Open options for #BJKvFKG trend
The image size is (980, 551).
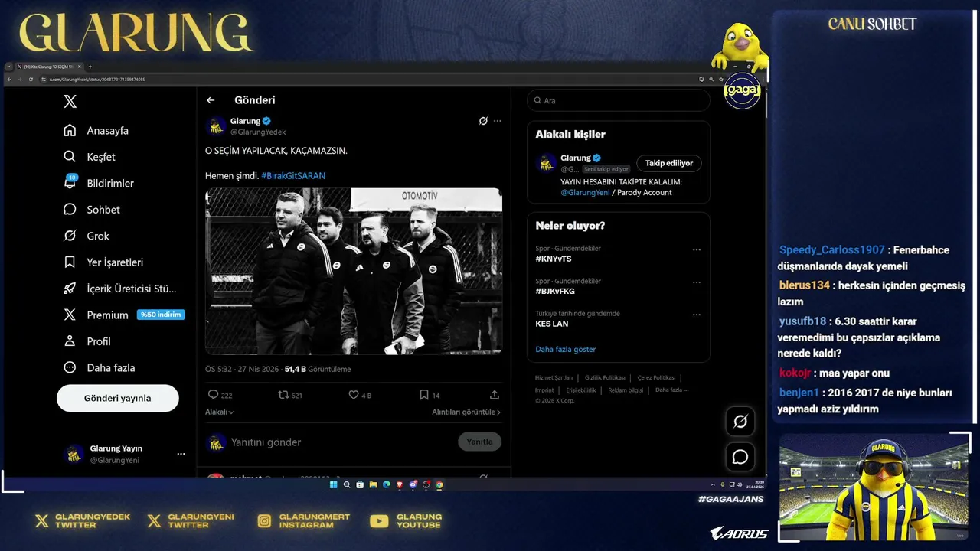(697, 282)
